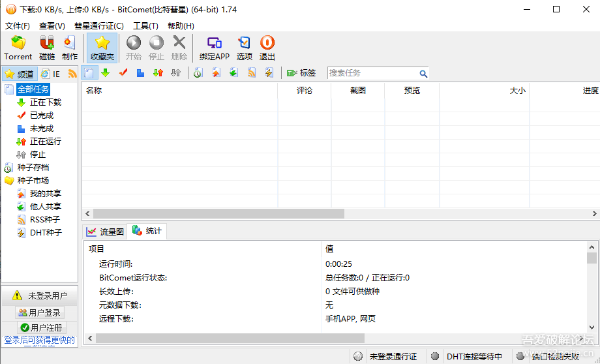The height and width of the screenshot is (364, 600).
Task: Click torrent archive clock icon in filter bar
Action: 198,72
